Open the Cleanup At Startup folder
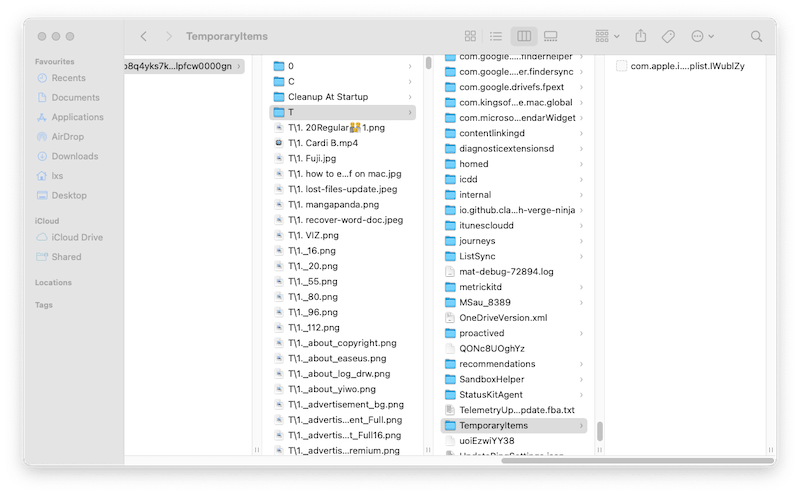The image size is (800, 495). (342, 96)
